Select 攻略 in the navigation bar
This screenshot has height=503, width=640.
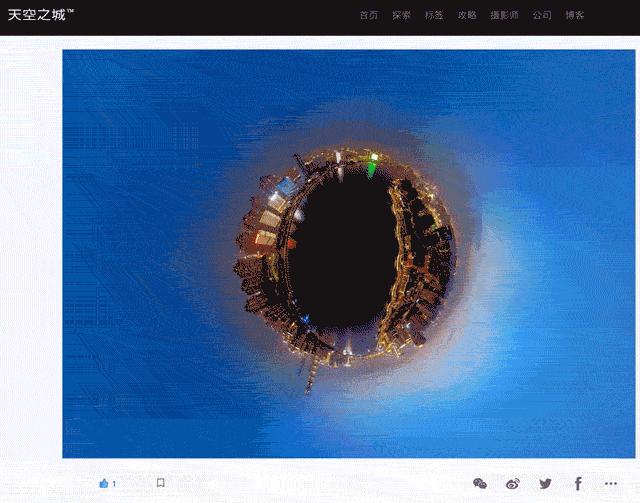(467, 16)
